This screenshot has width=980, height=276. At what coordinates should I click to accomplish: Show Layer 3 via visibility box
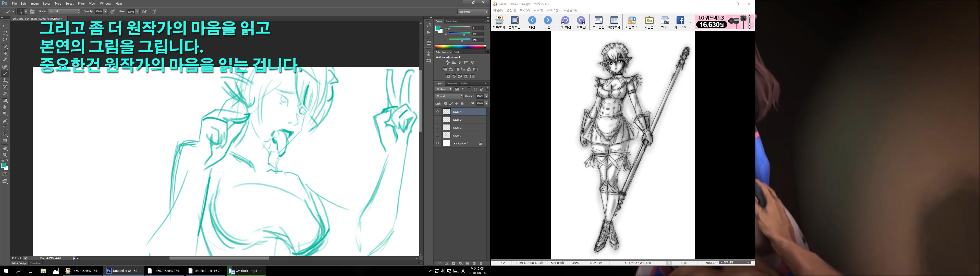[x=437, y=120]
